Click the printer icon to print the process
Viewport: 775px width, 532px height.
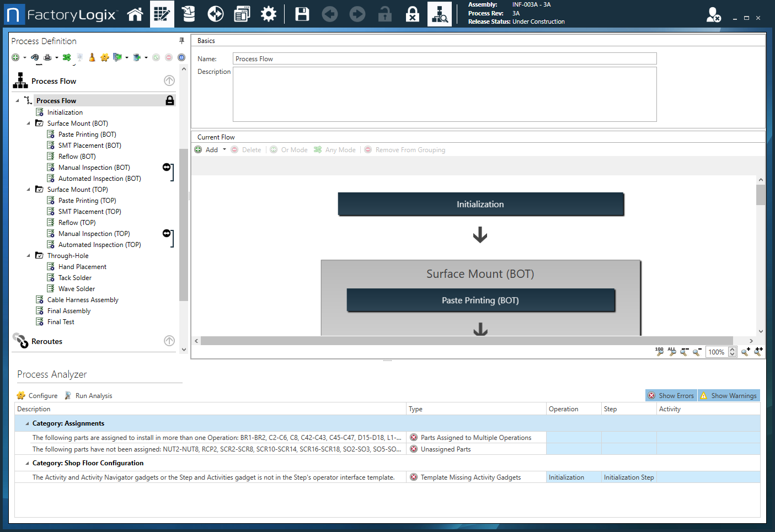[x=49, y=57]
